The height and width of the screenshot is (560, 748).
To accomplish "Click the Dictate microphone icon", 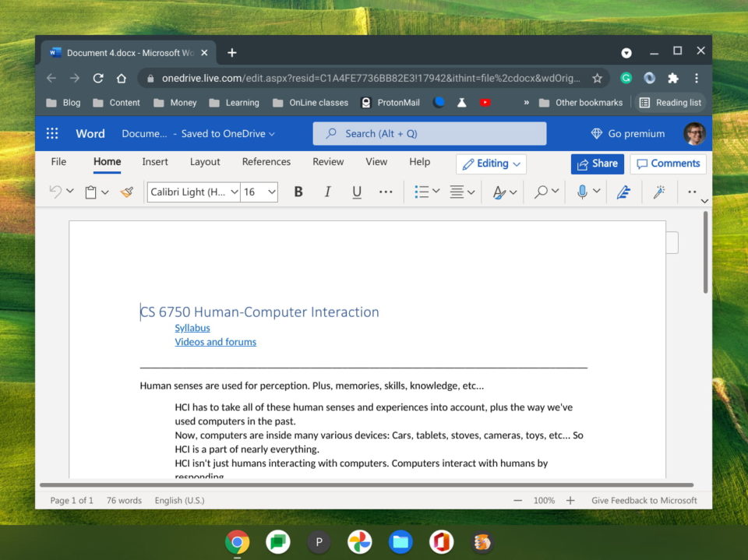I will tap(582, 192).
